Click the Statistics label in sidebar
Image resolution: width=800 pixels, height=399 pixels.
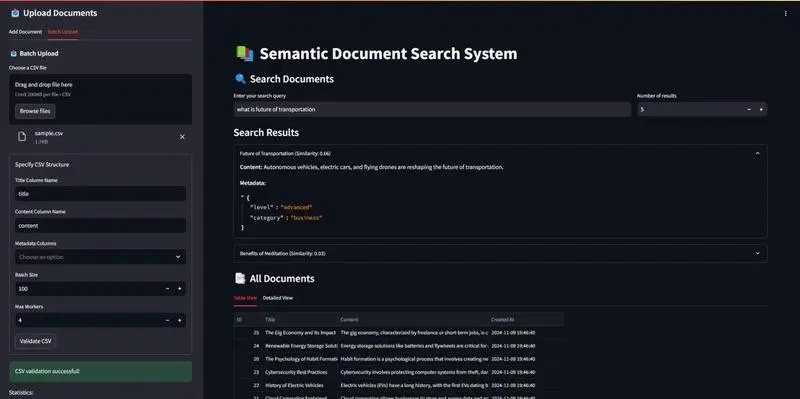click(21, 393)
